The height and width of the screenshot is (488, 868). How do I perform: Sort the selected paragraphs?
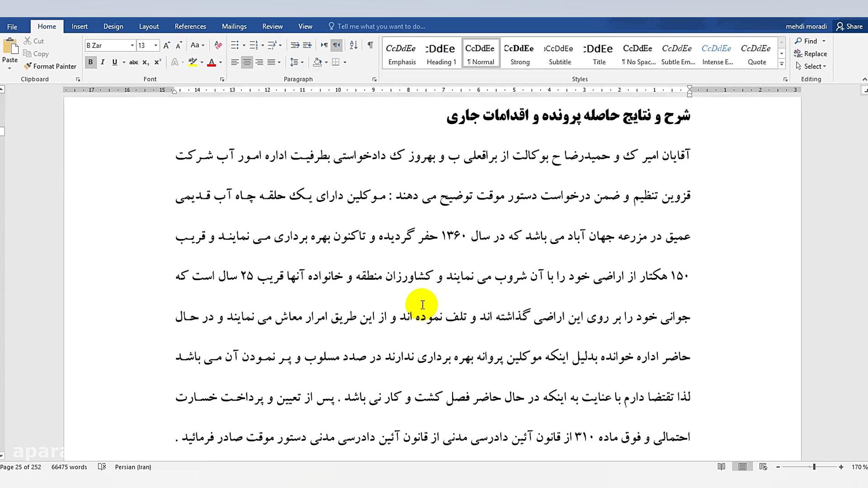pyautogui.click(x=353, y=45)
